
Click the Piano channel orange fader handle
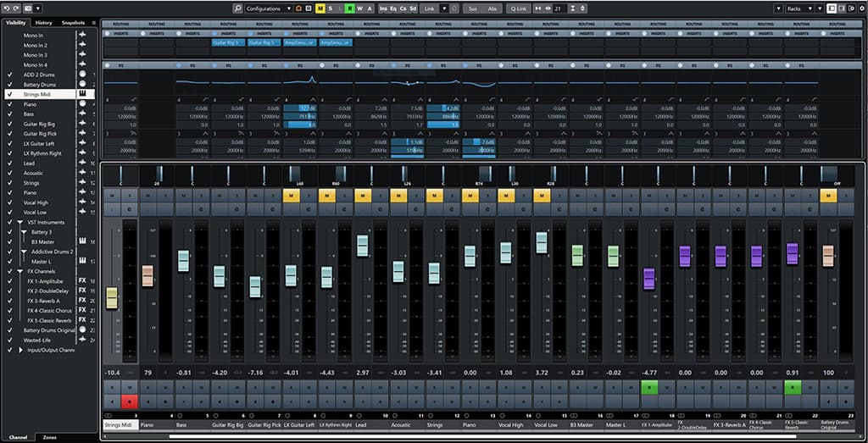[147, 275]
